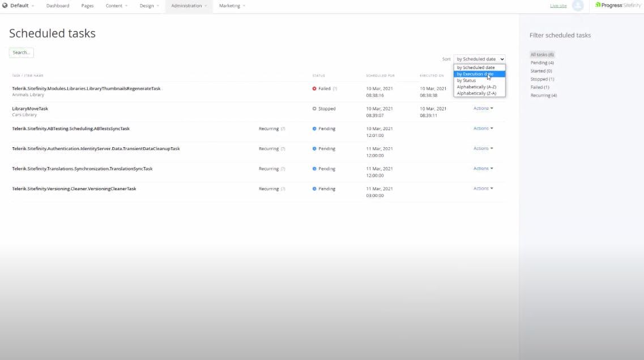Open the Administration menu

[x=186, y=6]
